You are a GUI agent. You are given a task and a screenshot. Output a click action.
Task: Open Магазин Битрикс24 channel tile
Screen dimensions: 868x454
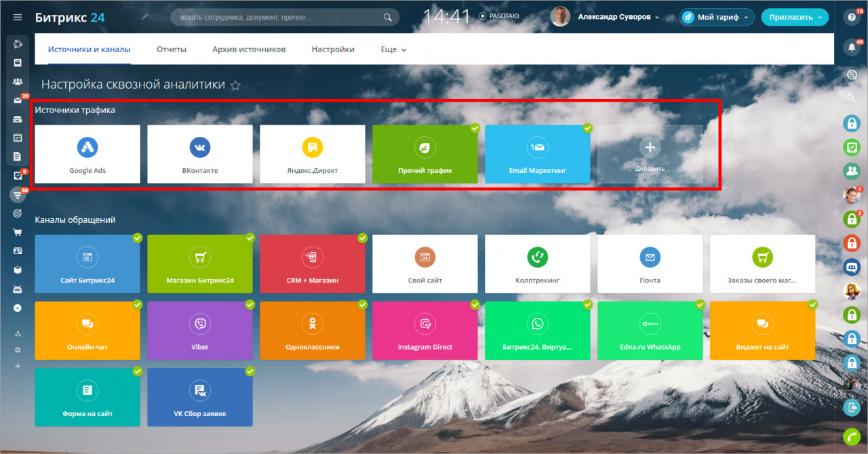click(200, 264)
